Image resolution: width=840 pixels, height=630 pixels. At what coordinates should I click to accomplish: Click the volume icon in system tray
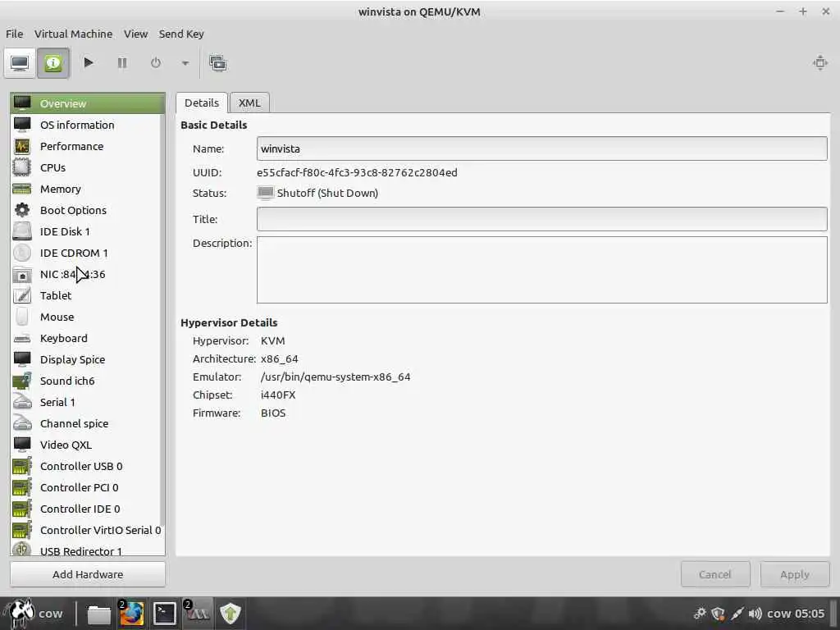point(755,614)
